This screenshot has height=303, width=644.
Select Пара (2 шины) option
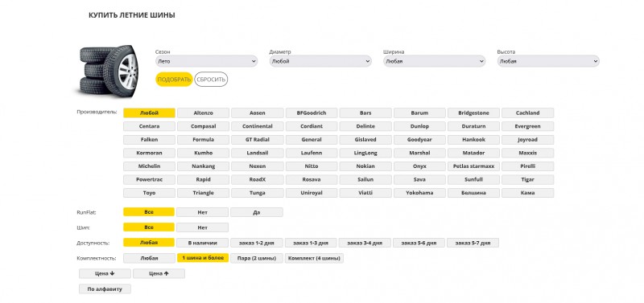coord(257,258)
